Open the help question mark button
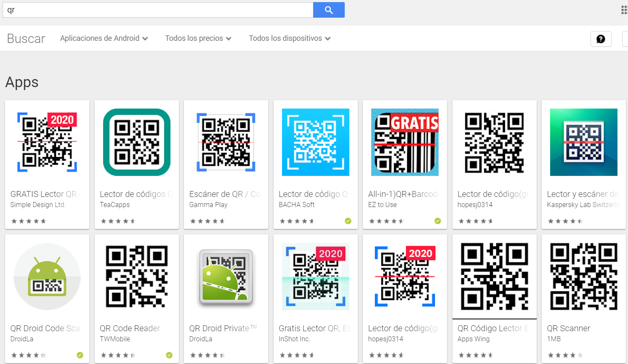Viewport: 628px width, 364px height. click(601, 39)
